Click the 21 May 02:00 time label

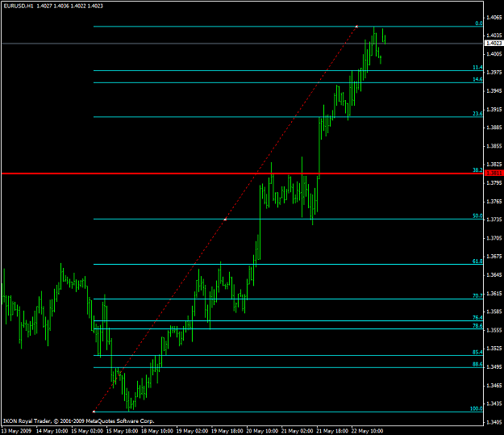(x=298, y=431)
